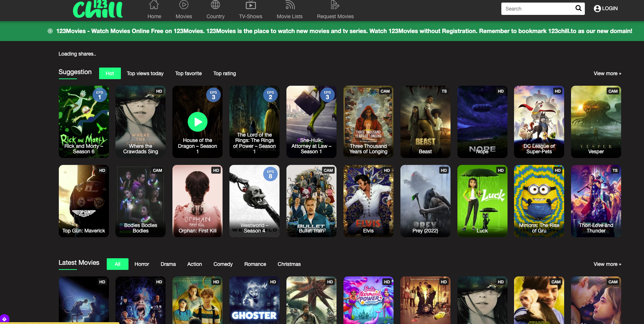Click the Country globe icon
Viewport: 644px width, 324px height.
(215, 5)
